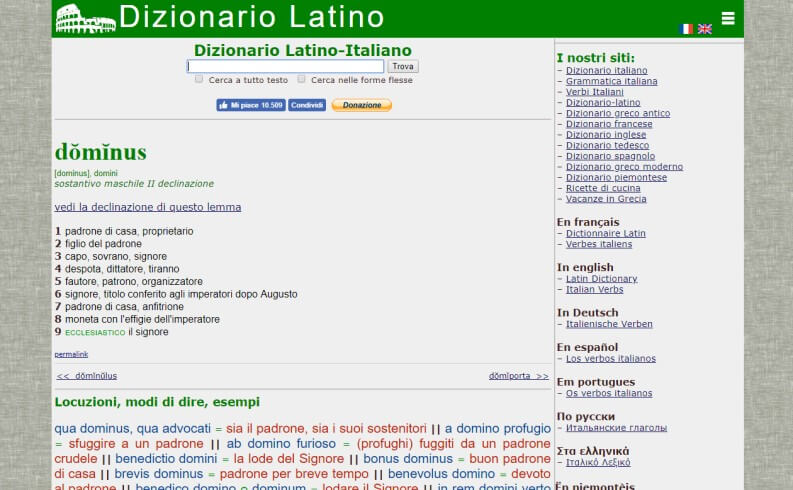Open Dizionario spagnolo link
Screen dimensions: 793x490
pos(610,156)
